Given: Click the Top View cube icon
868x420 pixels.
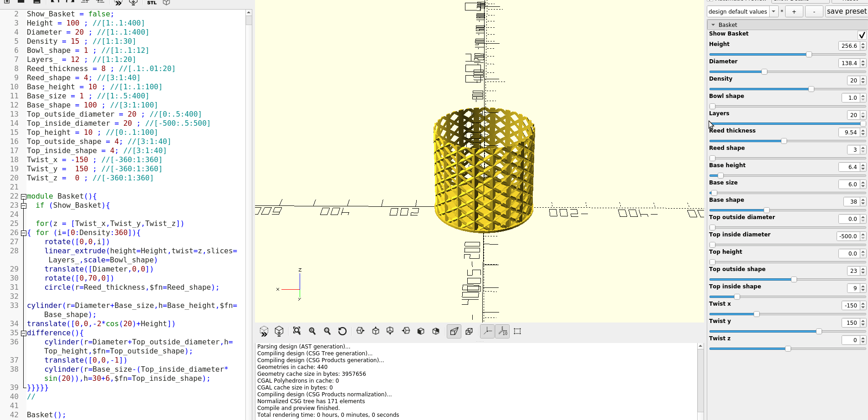Looking at the screenshot, I should 376,331.
